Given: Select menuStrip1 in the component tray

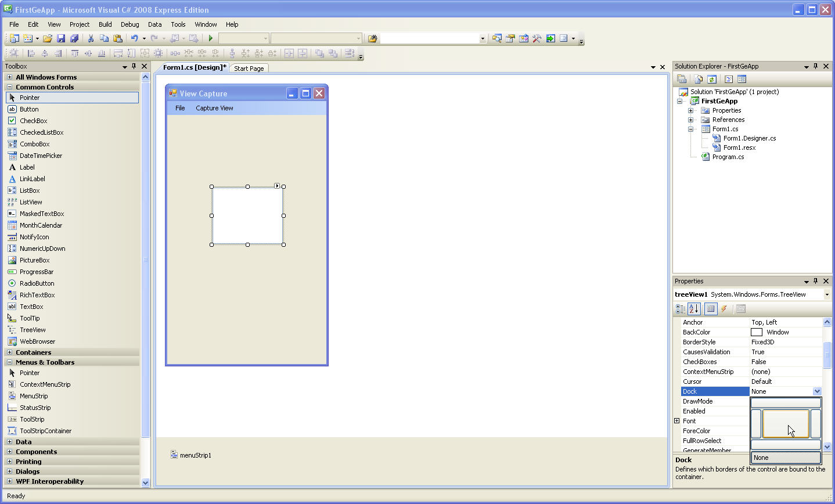Looking at the screenshot, I should [191, 455].
